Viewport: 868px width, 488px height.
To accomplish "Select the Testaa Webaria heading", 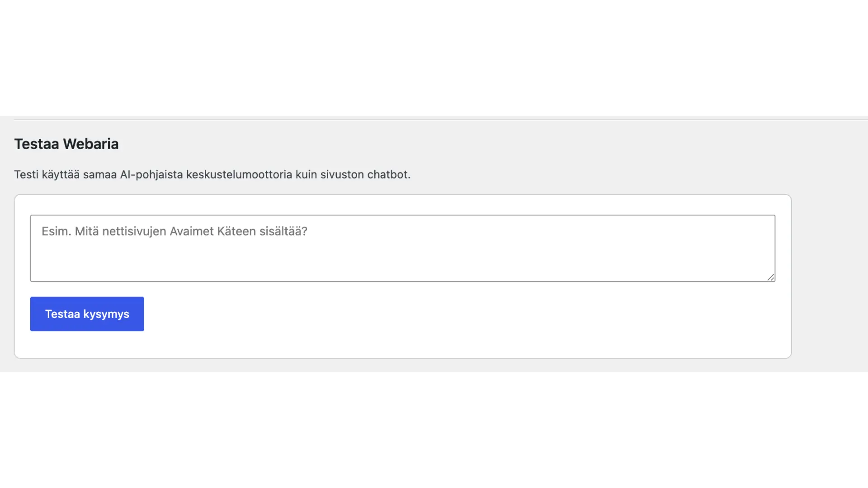I will (66, 144).
